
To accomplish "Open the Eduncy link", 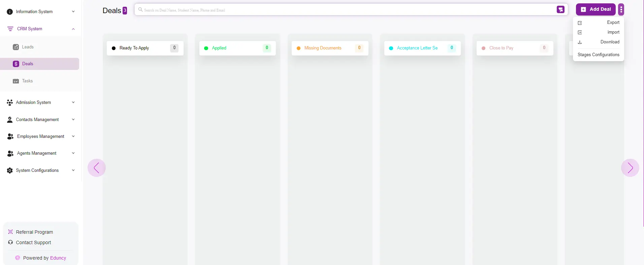I will point(58,258).
